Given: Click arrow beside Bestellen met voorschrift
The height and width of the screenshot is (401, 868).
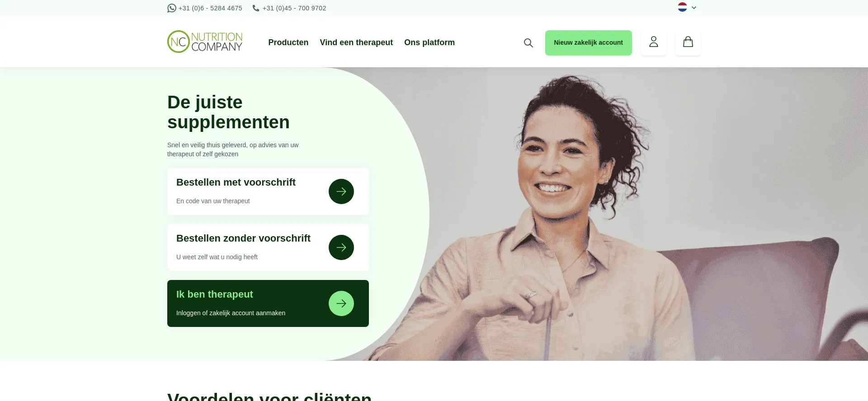Looking at the screenshot, I should [x=341, y=191].
